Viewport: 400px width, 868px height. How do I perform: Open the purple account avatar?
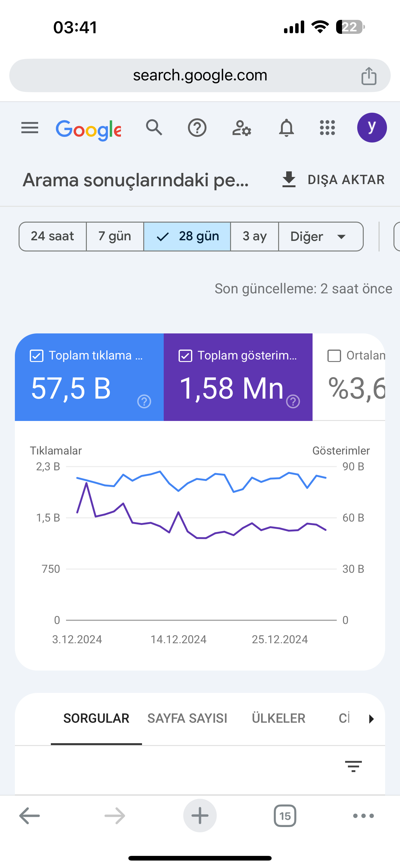point(372,128)
